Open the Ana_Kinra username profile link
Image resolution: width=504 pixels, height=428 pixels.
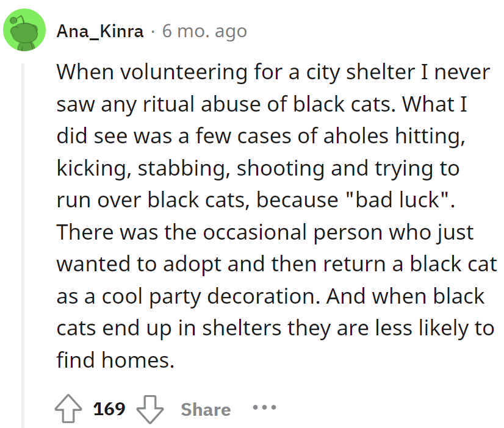(x=100, y=31)
